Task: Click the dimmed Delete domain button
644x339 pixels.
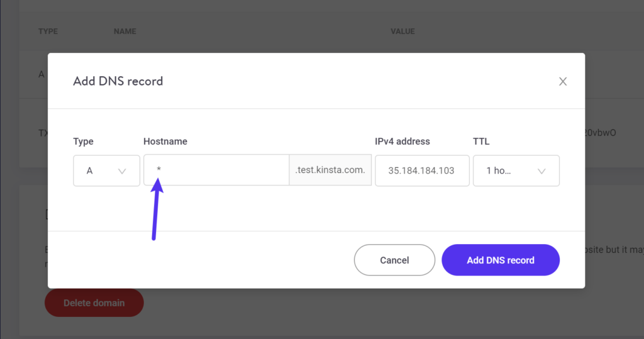Action: [94, 303]
